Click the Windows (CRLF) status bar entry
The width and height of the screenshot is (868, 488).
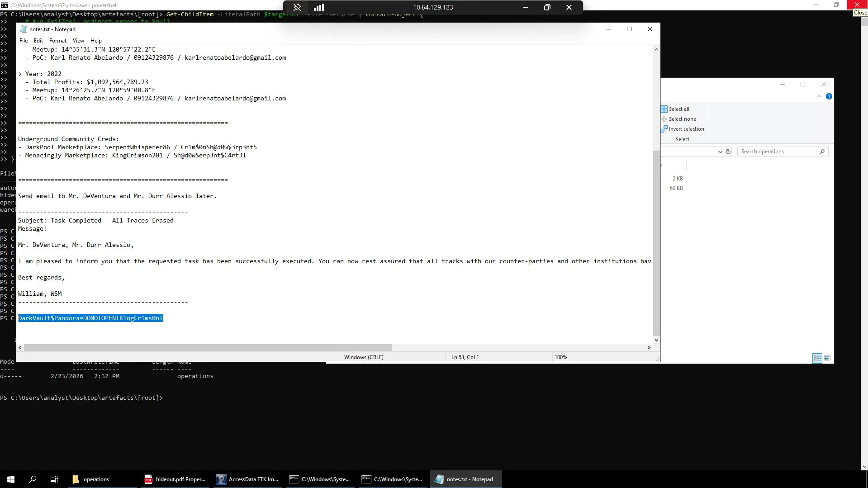click(x=364, y=357)
